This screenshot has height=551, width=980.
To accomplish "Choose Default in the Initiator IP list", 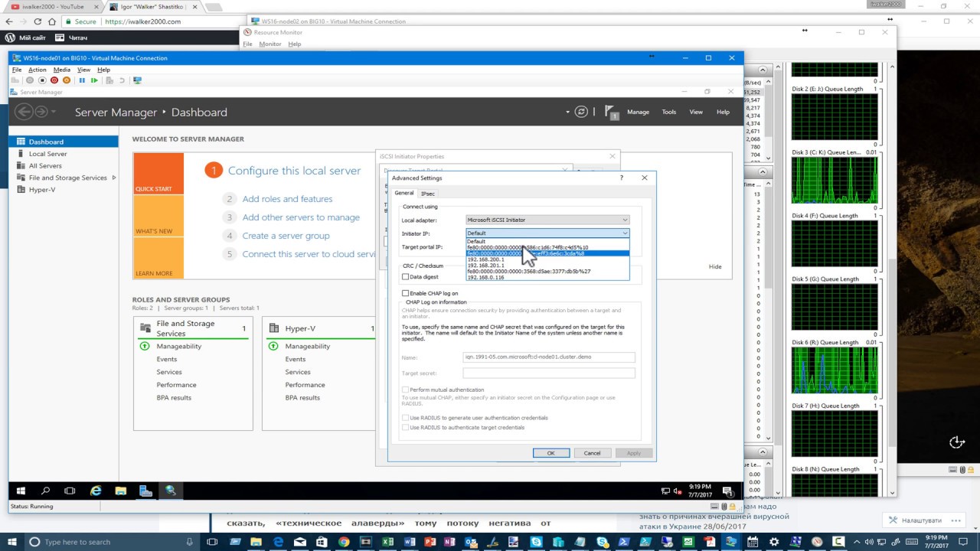I will (x=547, y=241).
